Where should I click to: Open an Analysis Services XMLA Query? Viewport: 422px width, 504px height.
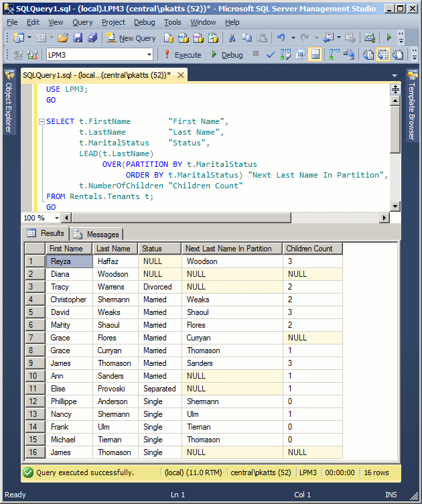click(213, 38)
